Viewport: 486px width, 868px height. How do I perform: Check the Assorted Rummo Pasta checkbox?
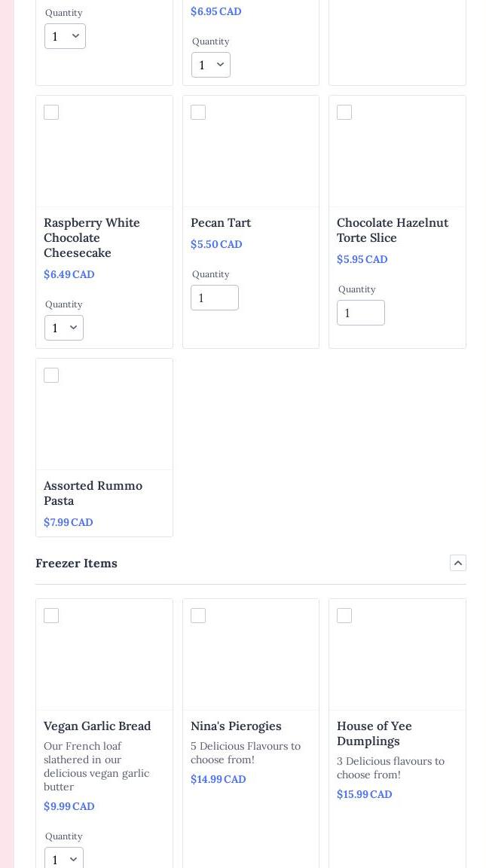[x=51, y=375]
